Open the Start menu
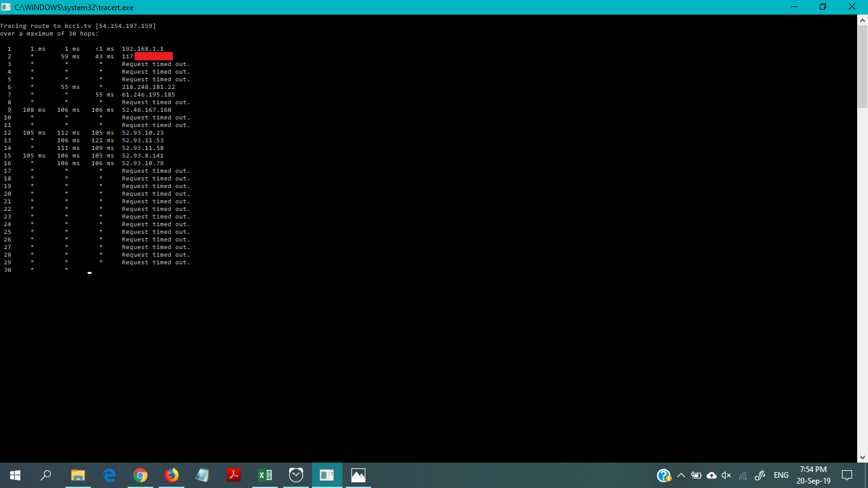This screenshot has height=488, width=868. (x=14, y=475)
